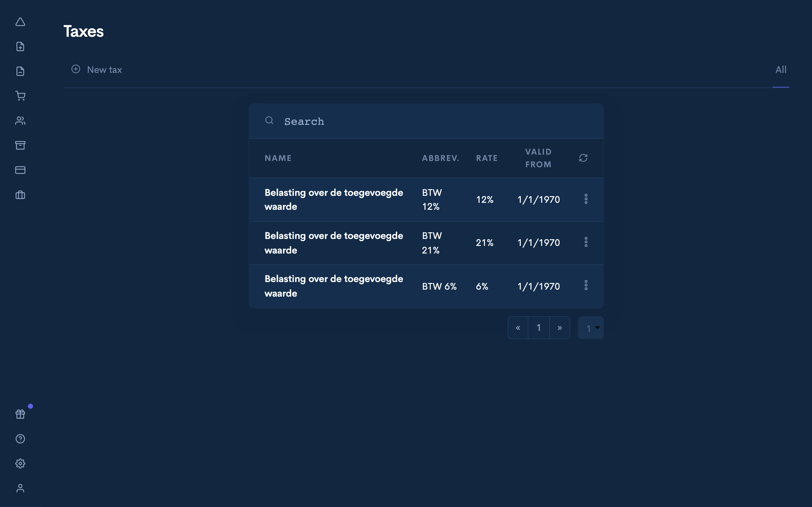
Task: Open the clients people icon
Action: 20,121
